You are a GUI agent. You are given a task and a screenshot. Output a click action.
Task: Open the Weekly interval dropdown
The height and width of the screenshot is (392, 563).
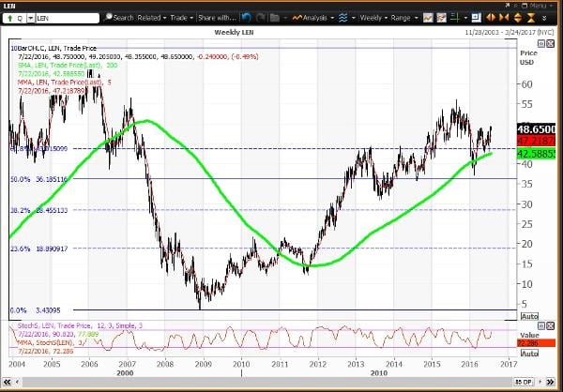tap(373, 17)
